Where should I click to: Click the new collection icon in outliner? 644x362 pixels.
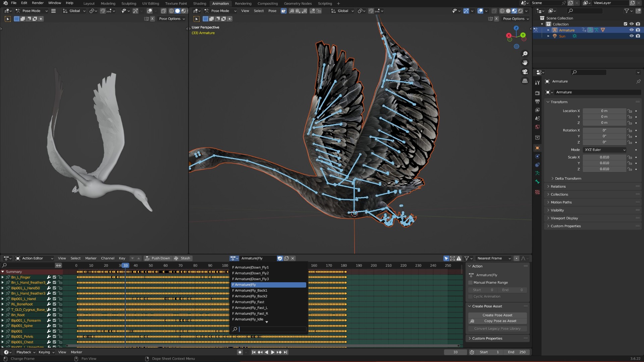tap(638, 11)
